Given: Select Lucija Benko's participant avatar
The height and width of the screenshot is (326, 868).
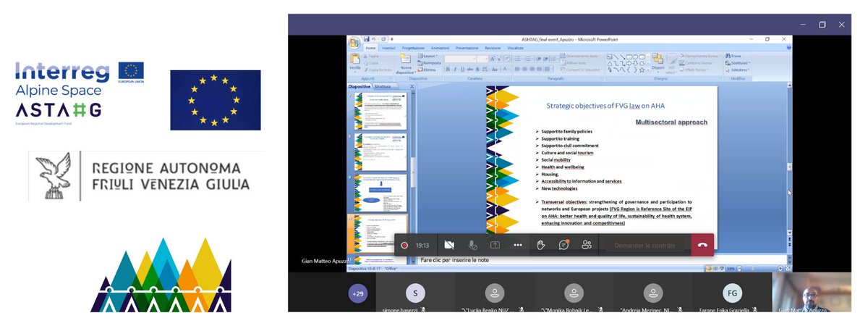Looking at the screenshot, I should point(494,293).
